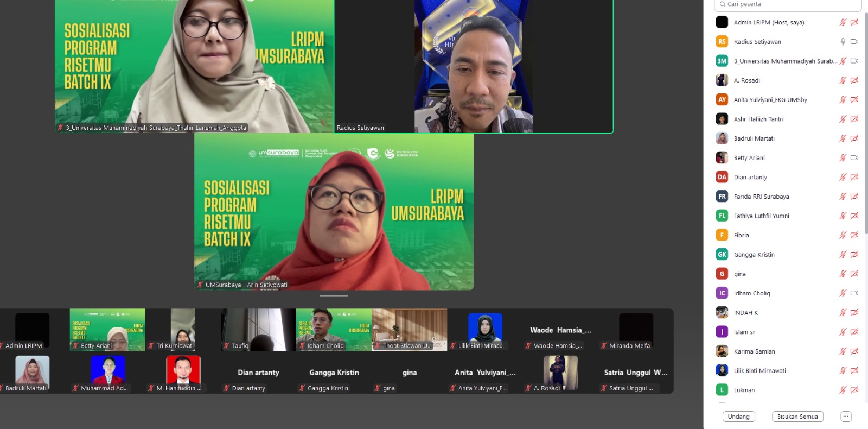Select Thoat Stiawan thumbnail
Image resolution: width=868 pixels, height=429 pixels.
[409, 330]
